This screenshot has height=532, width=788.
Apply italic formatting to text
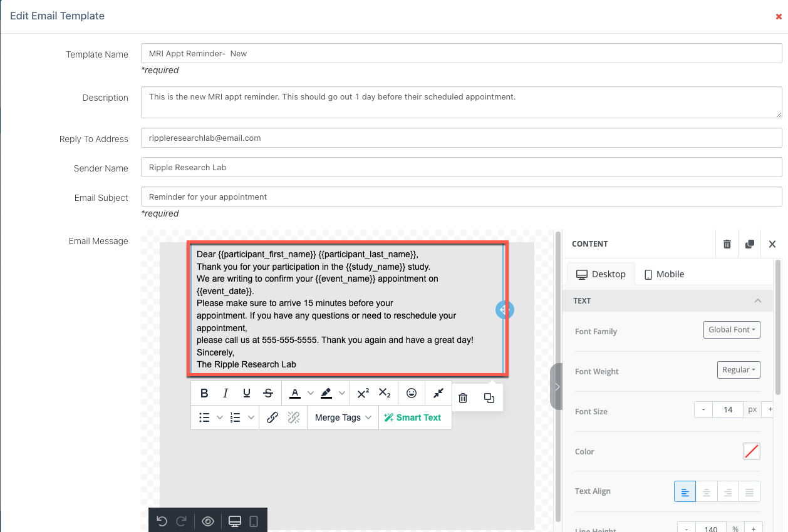click(226, 393)
